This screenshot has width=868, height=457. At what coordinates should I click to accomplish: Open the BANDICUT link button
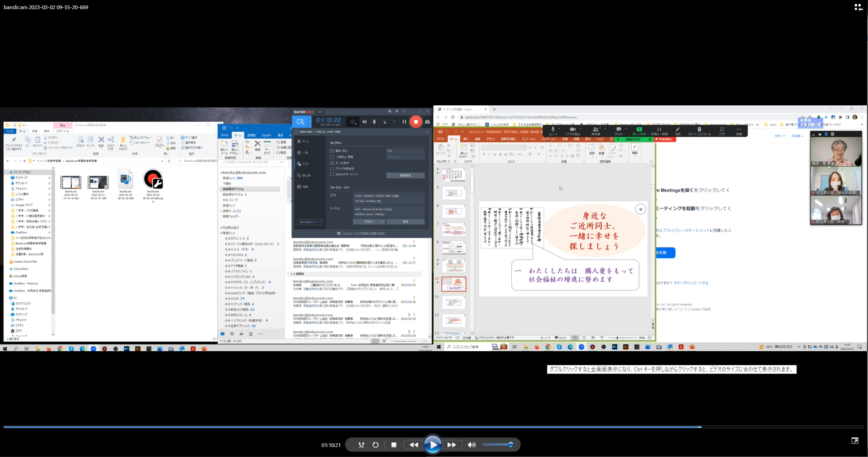click(310, 222)
